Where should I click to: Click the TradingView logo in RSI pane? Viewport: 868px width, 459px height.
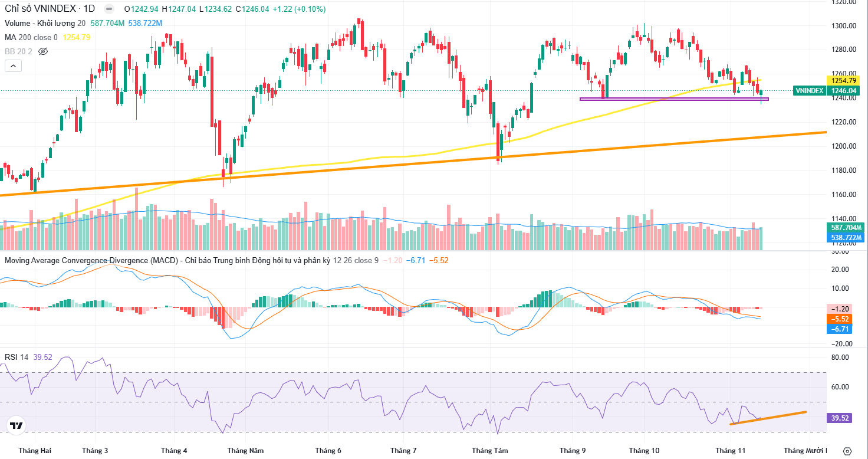pyautogui.click(x=17, y=425)
